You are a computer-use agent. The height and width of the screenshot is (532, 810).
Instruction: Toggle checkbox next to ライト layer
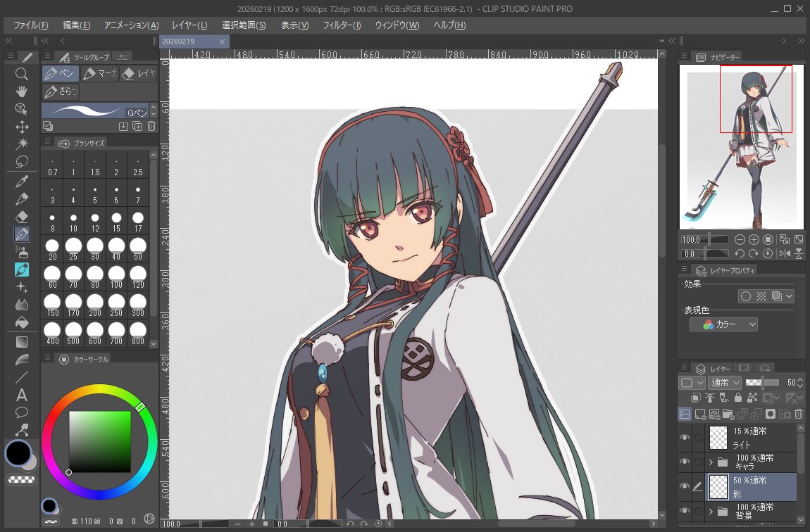tap(699, 438)
